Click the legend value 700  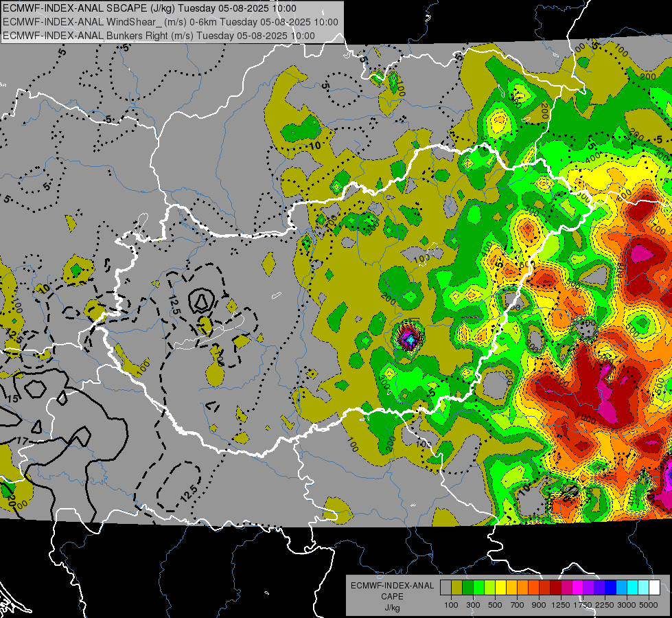518,605
